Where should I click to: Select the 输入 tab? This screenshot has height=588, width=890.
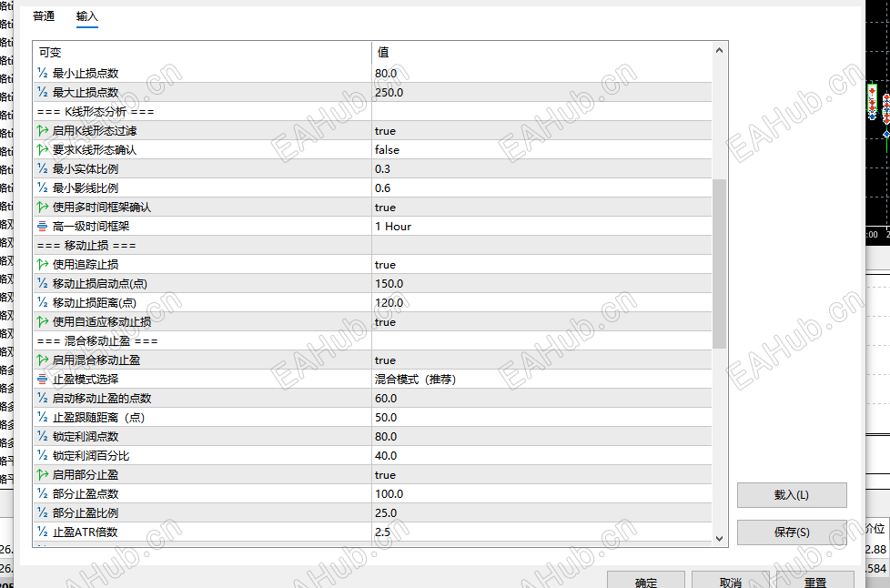point(87,15)
